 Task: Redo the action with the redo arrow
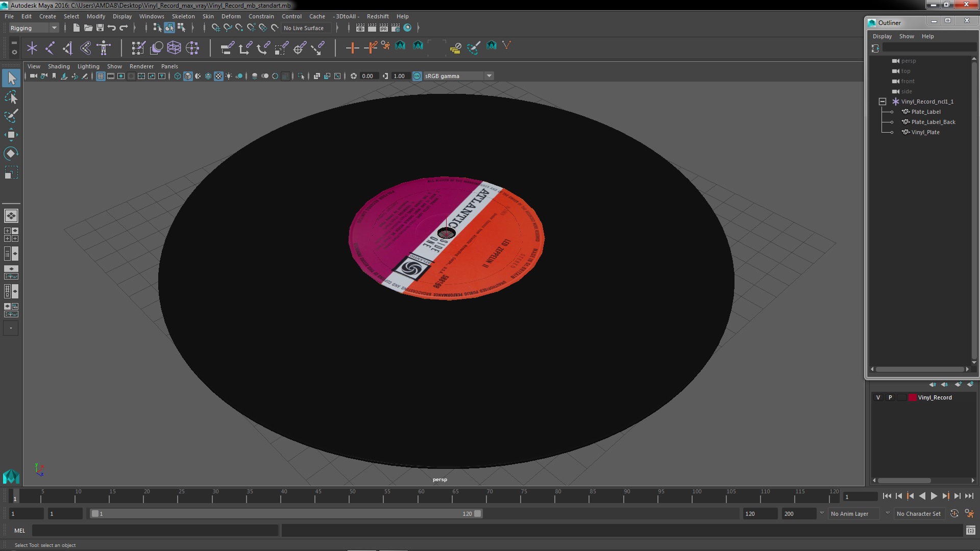123,28
